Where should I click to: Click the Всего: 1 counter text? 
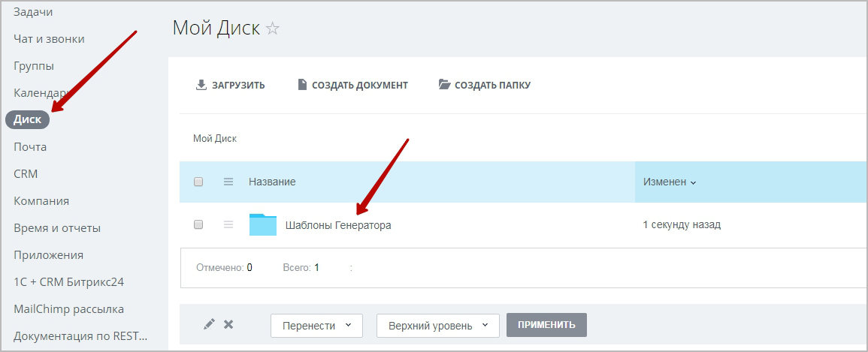tap(301, 267)
